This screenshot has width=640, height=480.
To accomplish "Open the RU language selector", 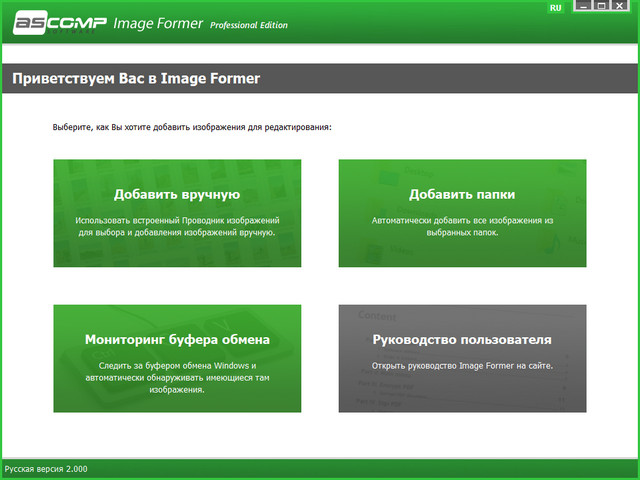I will coord(556,7).
